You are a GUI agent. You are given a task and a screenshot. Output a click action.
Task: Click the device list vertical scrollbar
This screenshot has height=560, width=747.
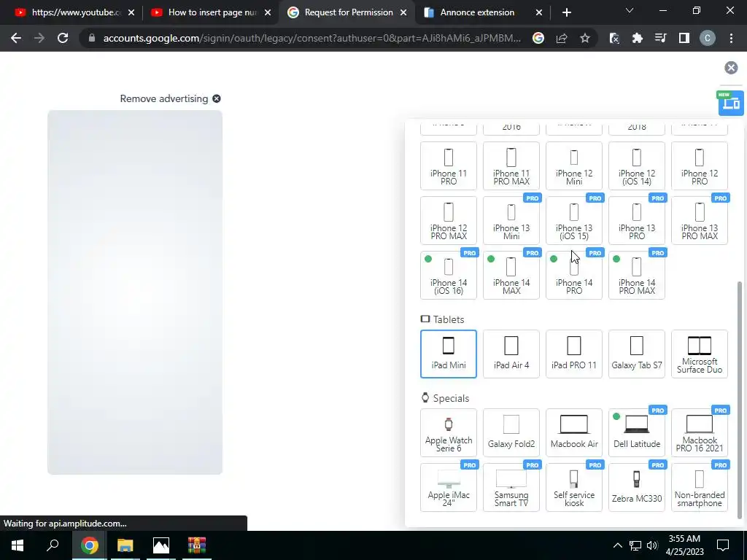point(740,400)
